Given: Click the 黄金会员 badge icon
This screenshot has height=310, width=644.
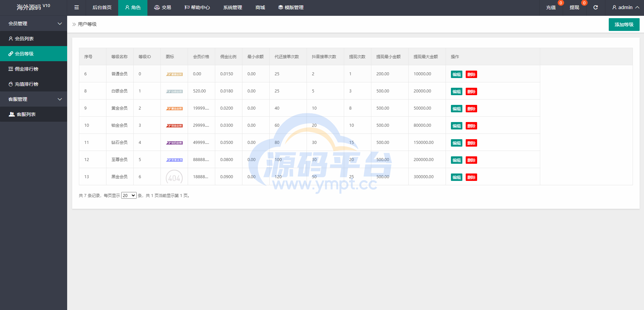Looking at the screenshot, I should point(174,108).
